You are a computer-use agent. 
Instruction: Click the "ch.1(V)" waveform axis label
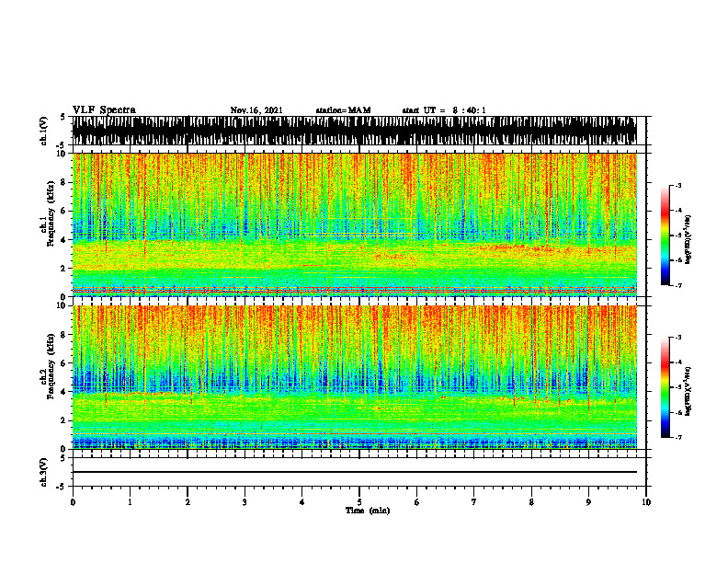[44, 131]
